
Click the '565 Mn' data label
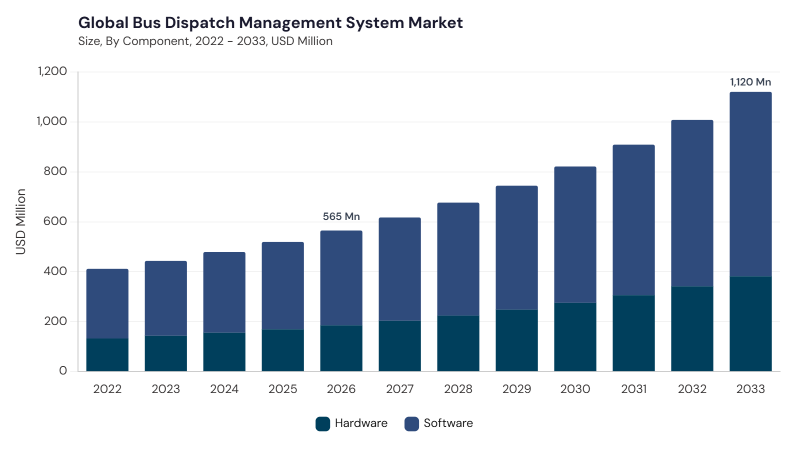tap(341, 216)
